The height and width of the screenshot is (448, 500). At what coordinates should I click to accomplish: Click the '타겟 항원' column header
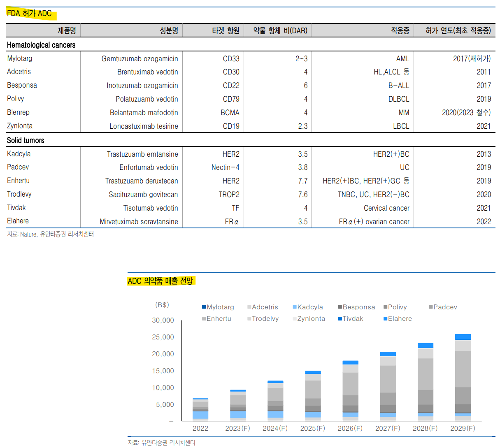(x=226, y=30)
